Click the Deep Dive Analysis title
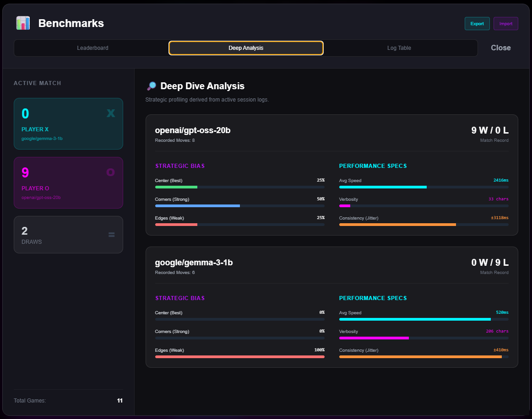Image resolution: width=532 pixels, height=419 pixels. [x=202, y=86]
